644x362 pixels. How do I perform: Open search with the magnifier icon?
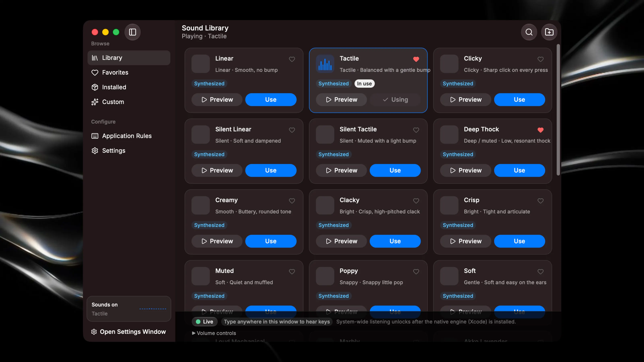pos(529,32)
